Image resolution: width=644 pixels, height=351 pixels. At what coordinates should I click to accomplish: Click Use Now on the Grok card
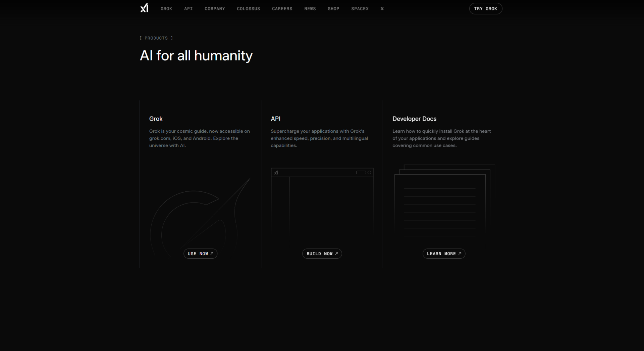click(201, 254)
